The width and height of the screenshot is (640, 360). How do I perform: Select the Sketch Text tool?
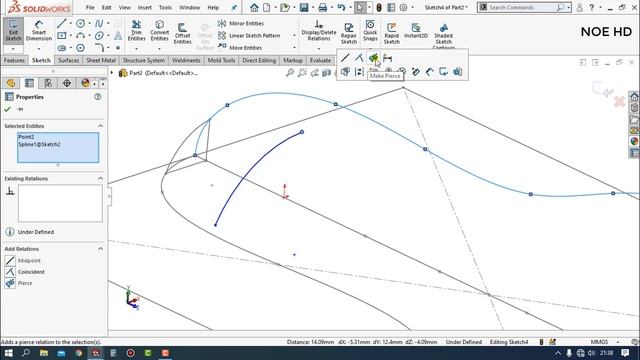[x=118, y=36]
